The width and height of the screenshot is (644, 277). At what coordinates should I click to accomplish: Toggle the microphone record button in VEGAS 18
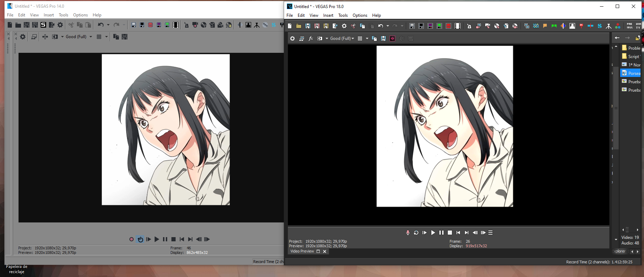pyautogui.click(x=408, y=233)
